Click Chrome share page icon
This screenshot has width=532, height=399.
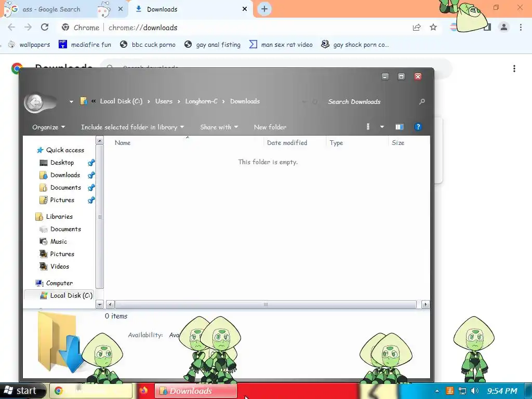pyautogui.click(x=417, y=28)
